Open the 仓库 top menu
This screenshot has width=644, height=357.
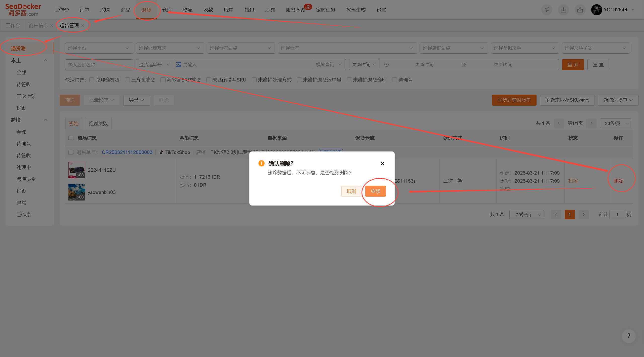pyautogui.click(x=167, y=10)
